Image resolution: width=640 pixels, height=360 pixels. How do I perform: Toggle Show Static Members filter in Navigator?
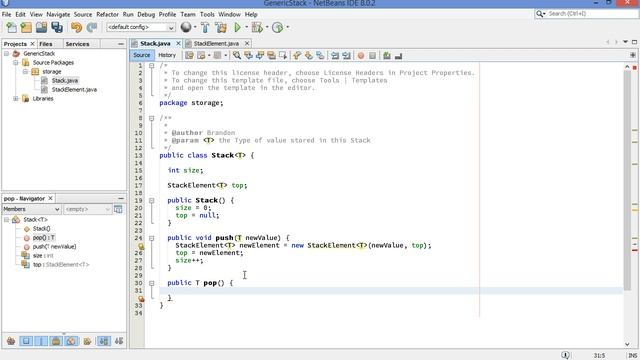(x=41, y=341)
